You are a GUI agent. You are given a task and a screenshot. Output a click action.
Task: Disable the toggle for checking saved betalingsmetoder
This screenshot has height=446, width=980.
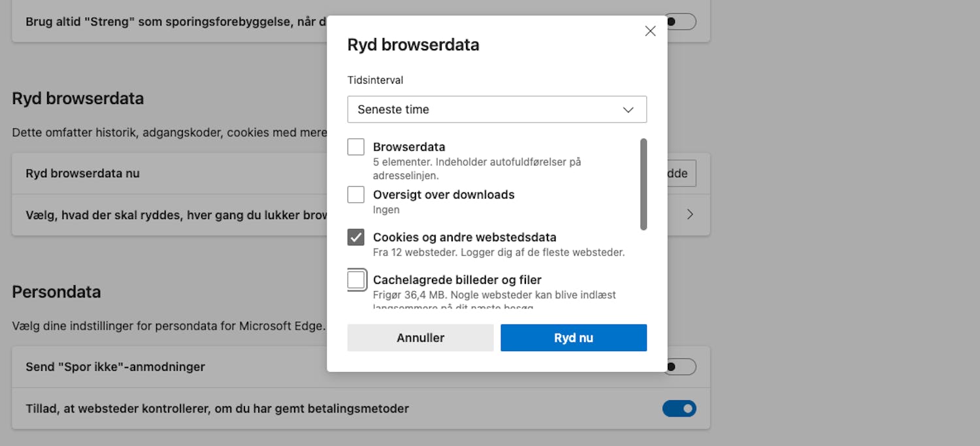(679, 408)
